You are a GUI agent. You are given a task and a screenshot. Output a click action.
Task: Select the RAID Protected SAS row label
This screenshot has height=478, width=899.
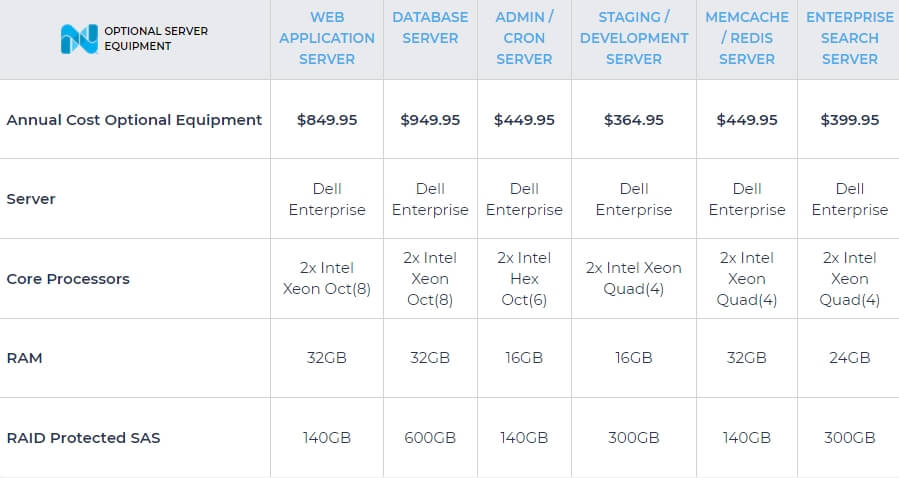click(83, 437)
